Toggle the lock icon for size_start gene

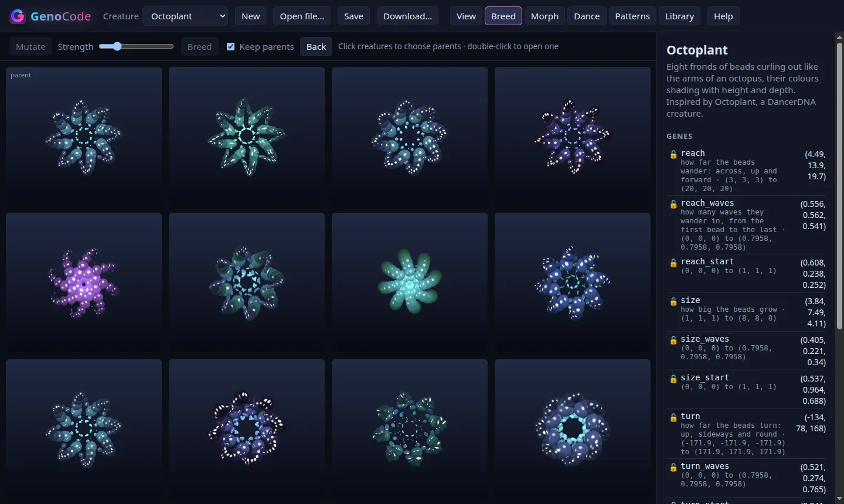(x=673, y=379)
